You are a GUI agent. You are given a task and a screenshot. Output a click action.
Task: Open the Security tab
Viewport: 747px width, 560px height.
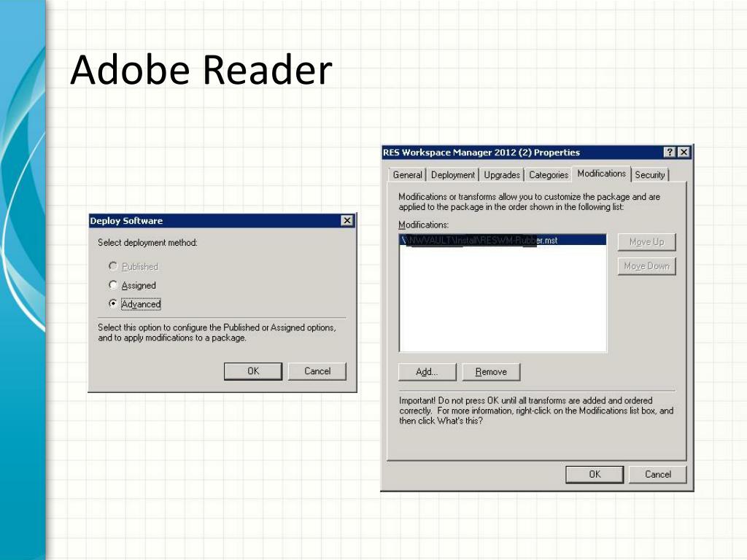point(650,175)
